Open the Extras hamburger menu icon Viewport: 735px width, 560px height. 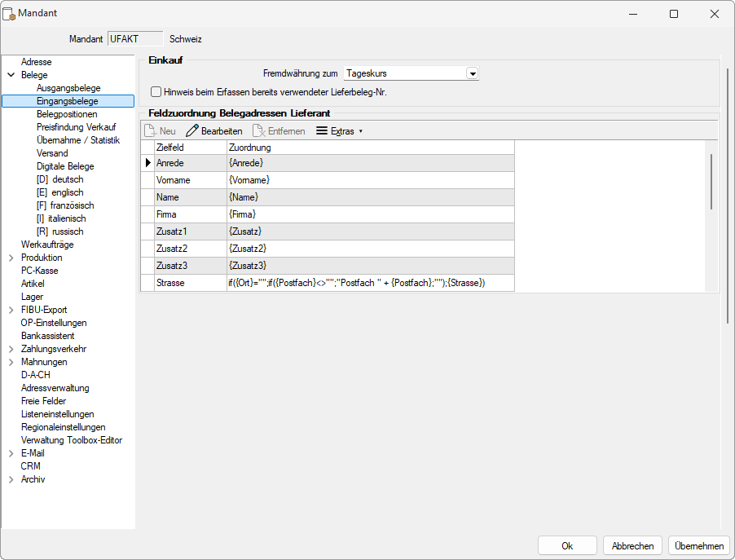322,130
